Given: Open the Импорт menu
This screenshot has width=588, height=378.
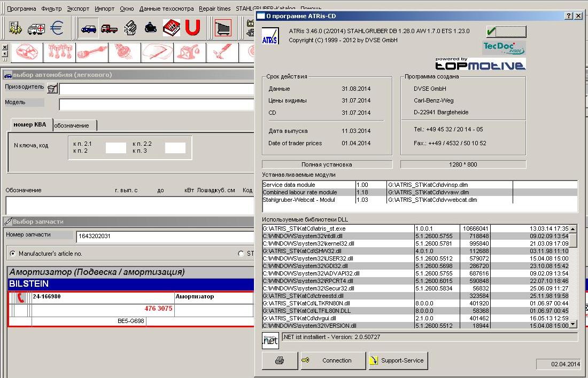Looking at the screenshot, I should point(104,9).
